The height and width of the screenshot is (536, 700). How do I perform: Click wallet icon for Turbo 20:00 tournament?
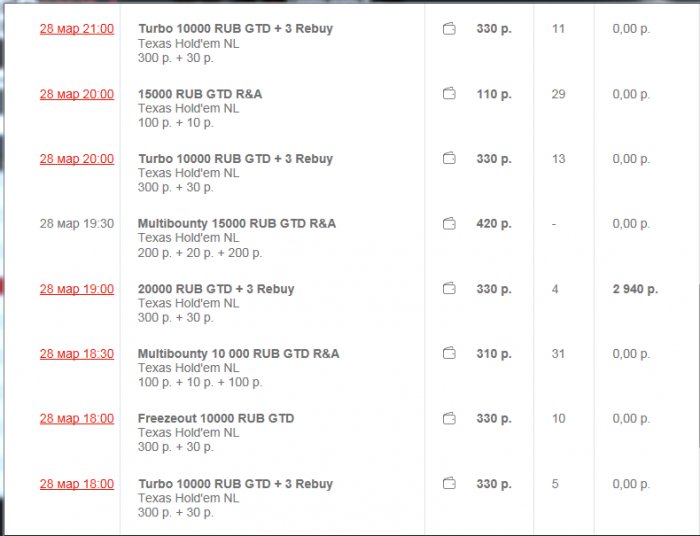449,158
